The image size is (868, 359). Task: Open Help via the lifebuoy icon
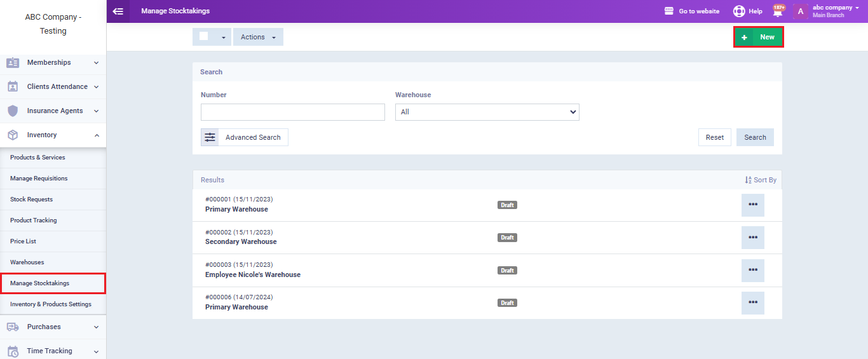pos(739,11)
